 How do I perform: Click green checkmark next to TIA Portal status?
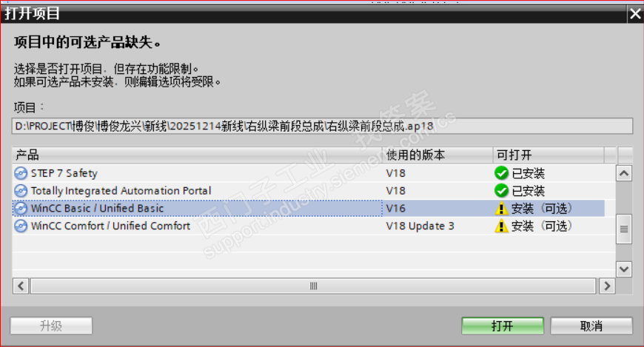pyautogui.click(x=501, y=191)
